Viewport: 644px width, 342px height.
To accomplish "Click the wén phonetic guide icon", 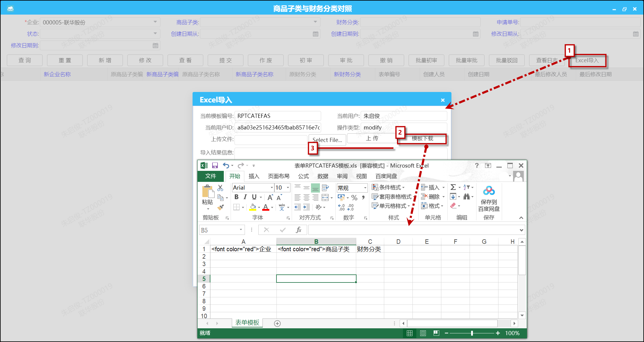I will click(282, 207).
